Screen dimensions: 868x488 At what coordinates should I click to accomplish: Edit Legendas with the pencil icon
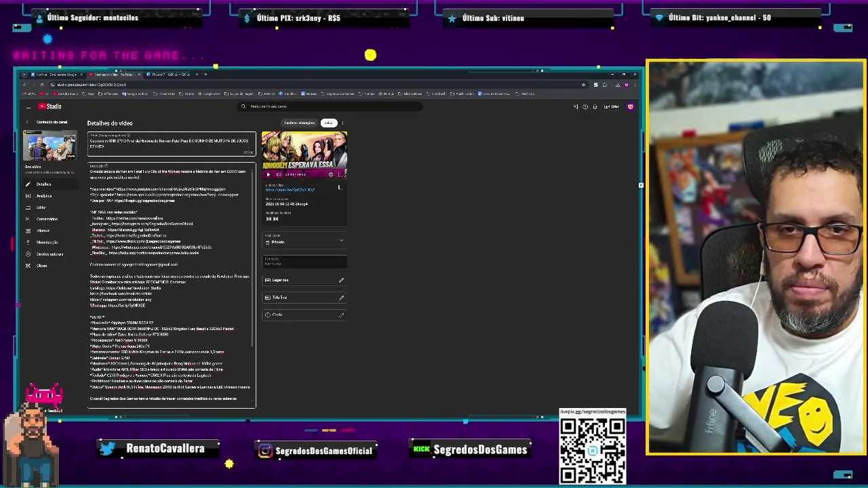[341, 280]
